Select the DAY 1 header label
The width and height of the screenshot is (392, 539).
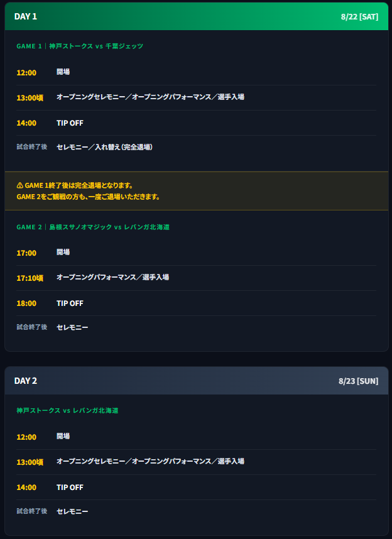(x=26, y=16)
